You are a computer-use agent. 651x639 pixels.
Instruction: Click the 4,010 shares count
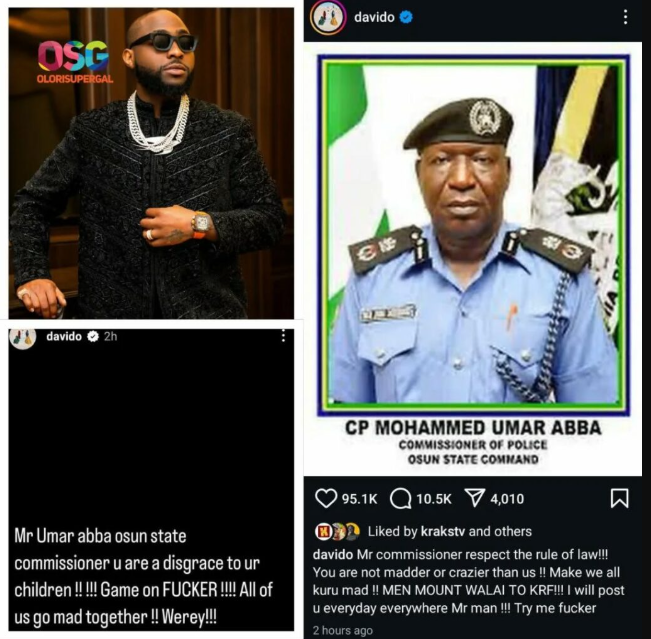507,499
